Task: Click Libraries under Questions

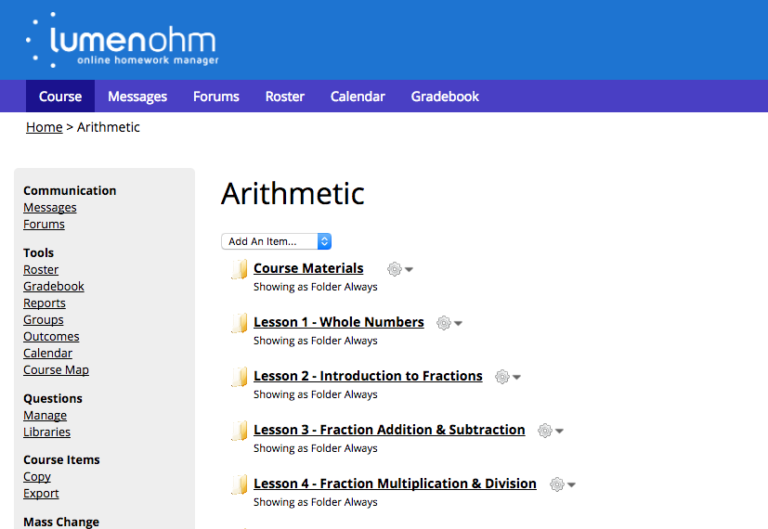Action: (47, 432)
